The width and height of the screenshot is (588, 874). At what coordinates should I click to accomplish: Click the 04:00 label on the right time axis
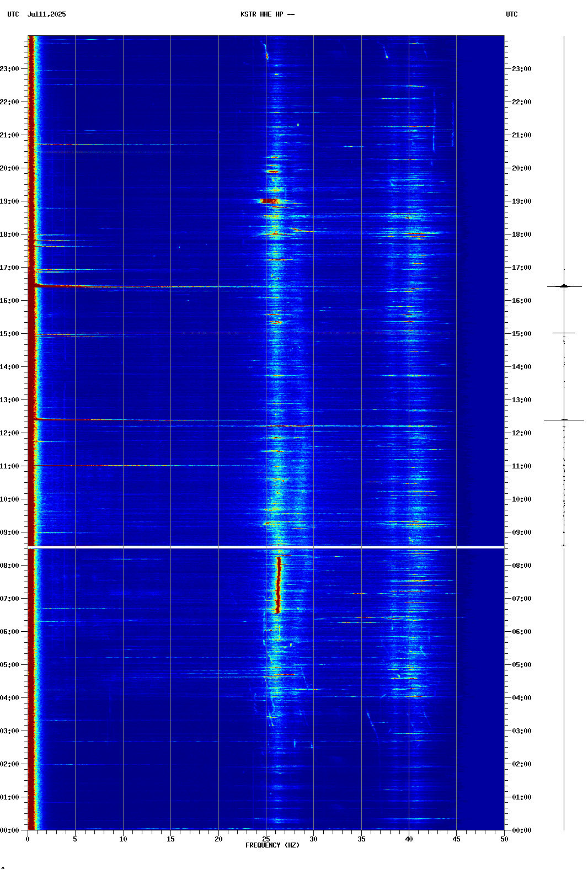tap(522, 698)
